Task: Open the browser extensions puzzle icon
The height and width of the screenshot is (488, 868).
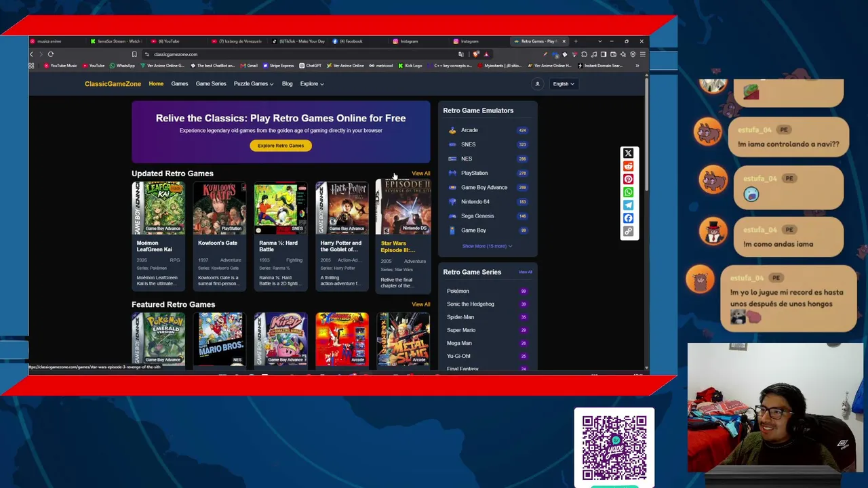Action: tap(585, 54)
